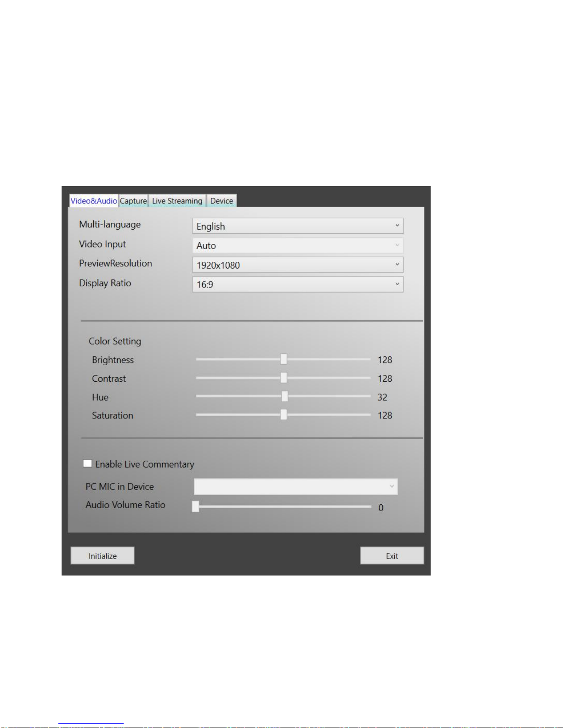Open the Capture tab

coord(133,201)
